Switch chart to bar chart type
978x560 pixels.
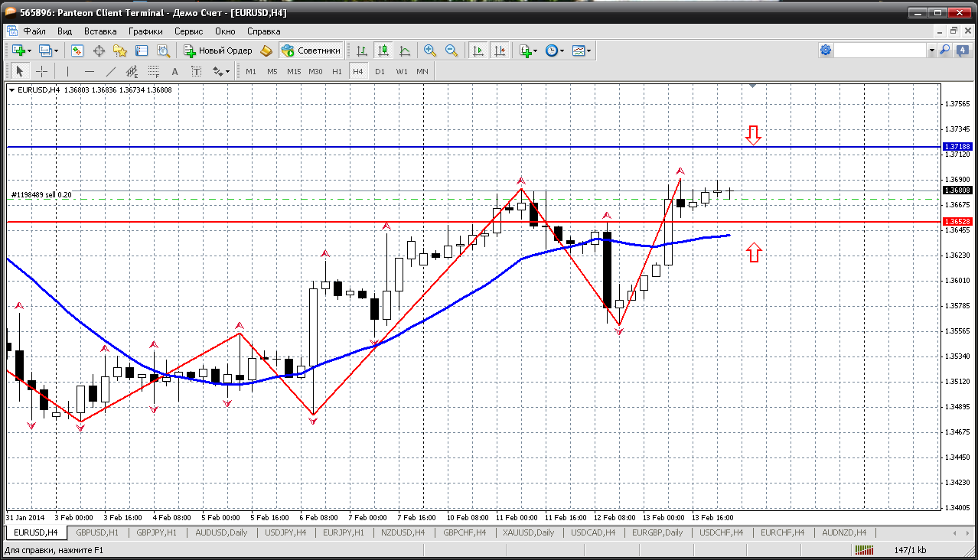pyautogui.click(x=362, y=50)
